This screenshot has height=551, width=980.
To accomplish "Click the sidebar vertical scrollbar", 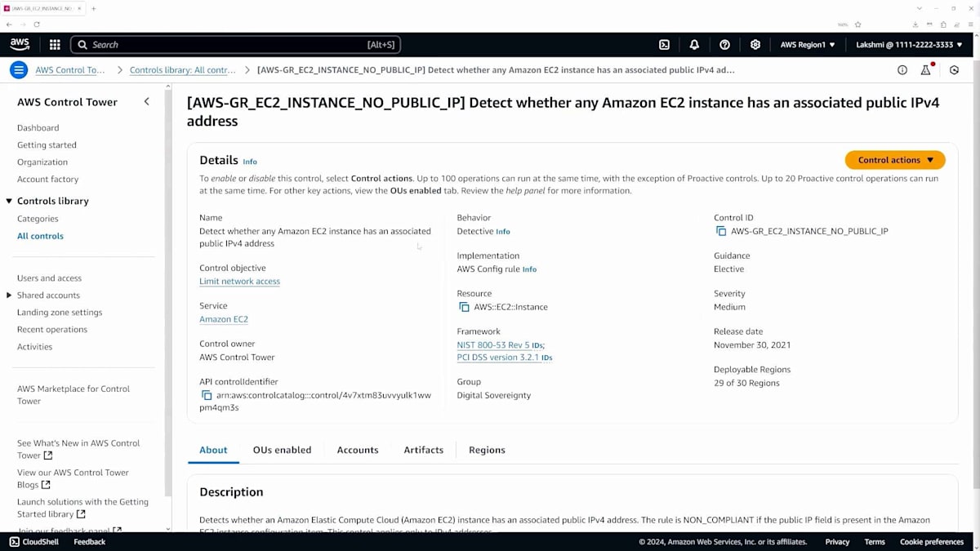I will point(168,294).
